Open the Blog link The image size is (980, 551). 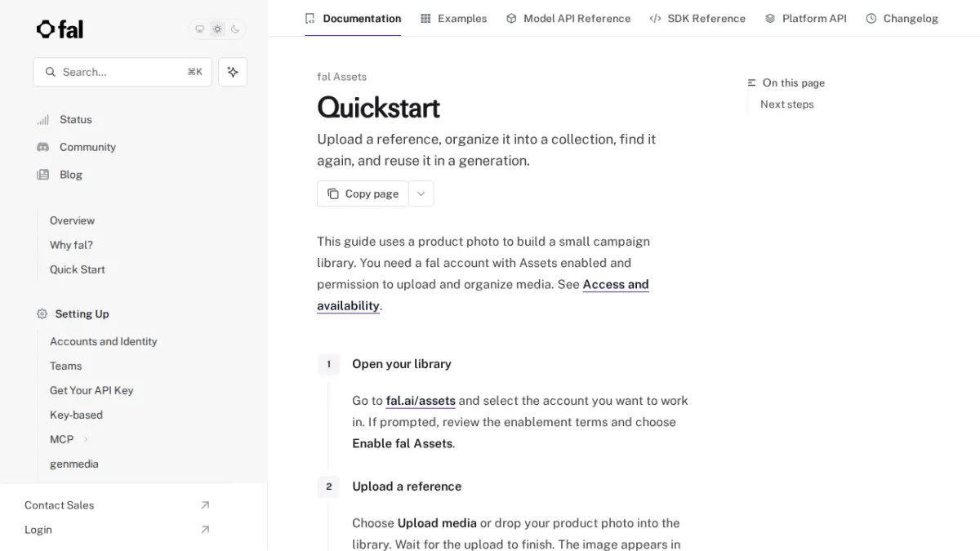tap(71, 175)
